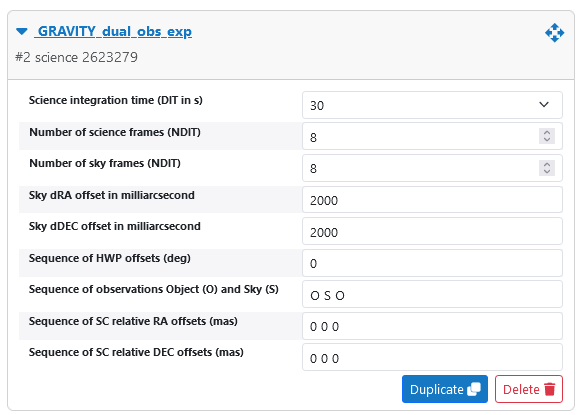Click the trash icon on Delete
This screenshot has width=582, height=415.
click(x=550, y=389)
